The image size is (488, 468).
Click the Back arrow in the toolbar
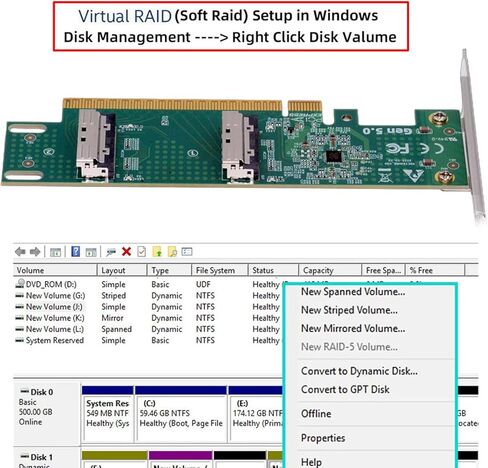(x=20, y=252)
